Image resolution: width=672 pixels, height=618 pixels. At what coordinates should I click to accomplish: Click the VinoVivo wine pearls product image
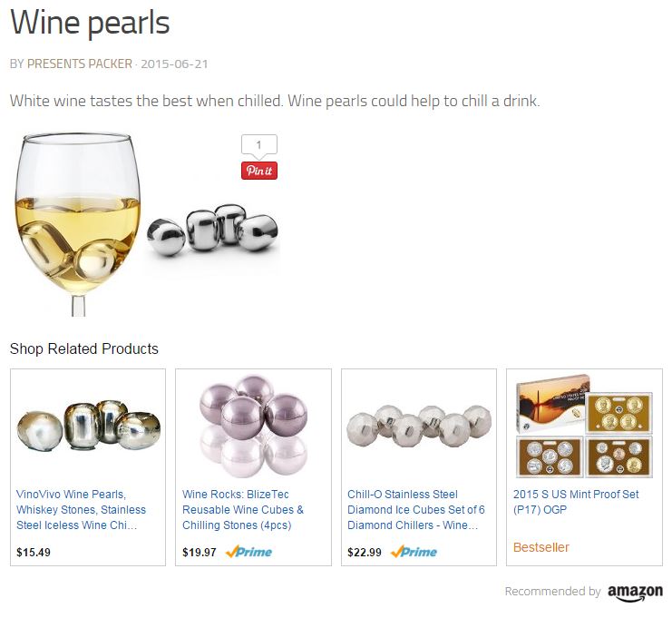(x=89, y=425)
